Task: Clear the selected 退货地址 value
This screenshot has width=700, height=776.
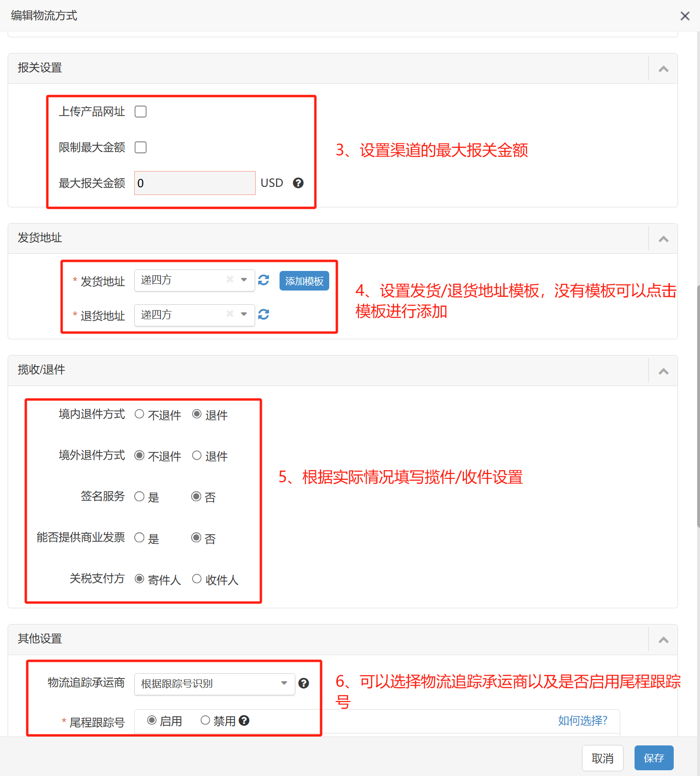Action: click(x=230, y=314)
